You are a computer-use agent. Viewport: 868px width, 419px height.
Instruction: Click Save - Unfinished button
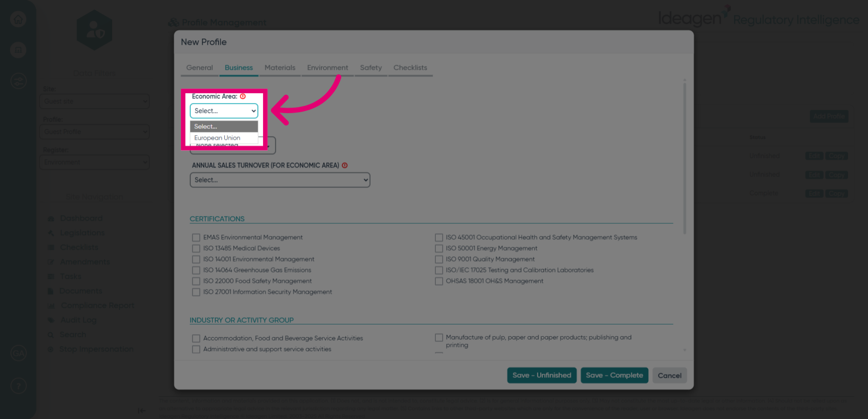click(542, 375)
